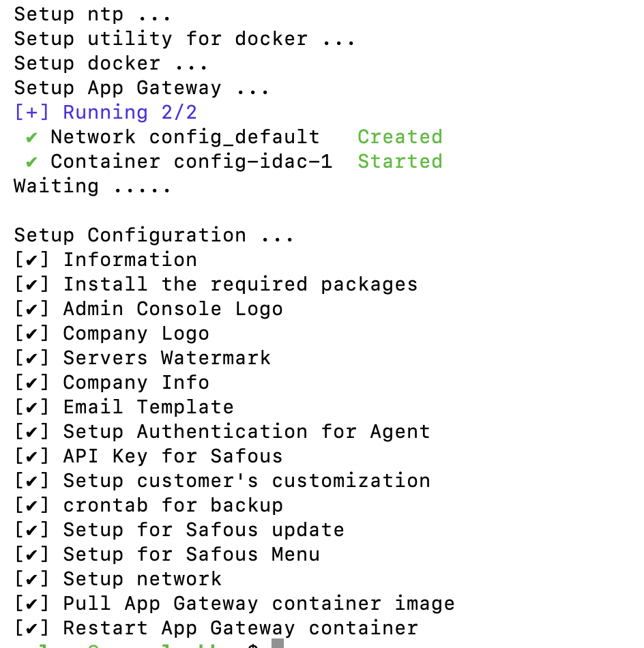Click the checkbox beside Email Template
This screenshot has height=648, width=644.
32,407
